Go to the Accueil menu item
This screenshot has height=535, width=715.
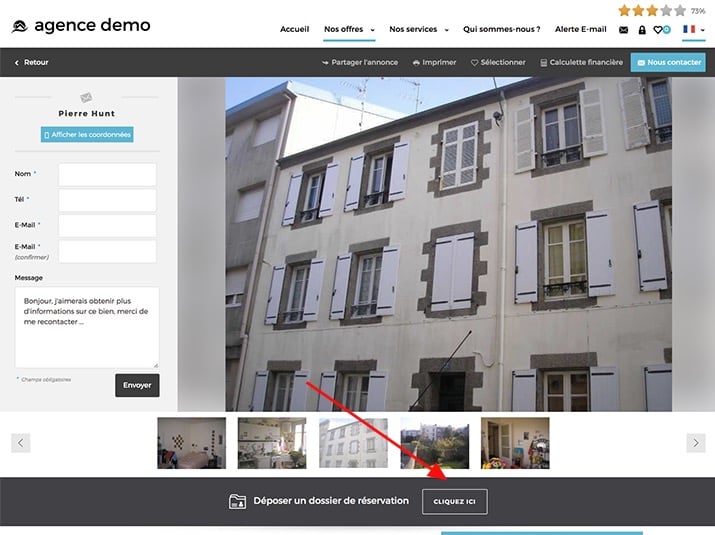[295, 30]
